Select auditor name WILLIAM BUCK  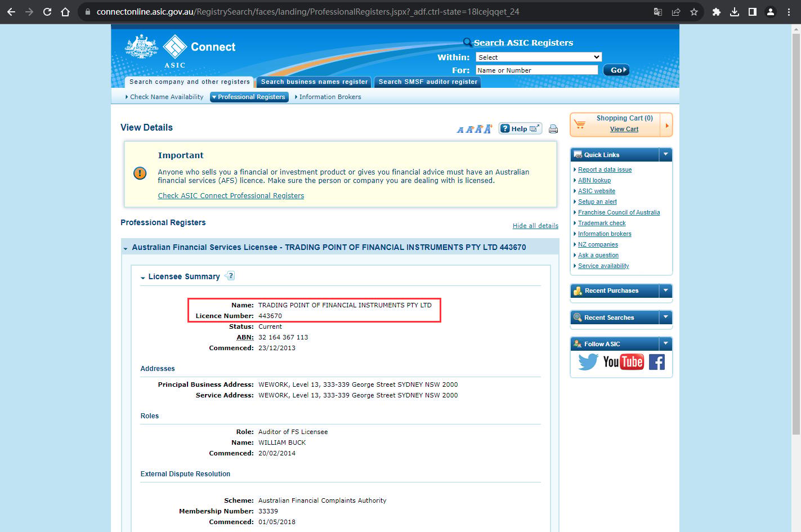tap(282, 442)
